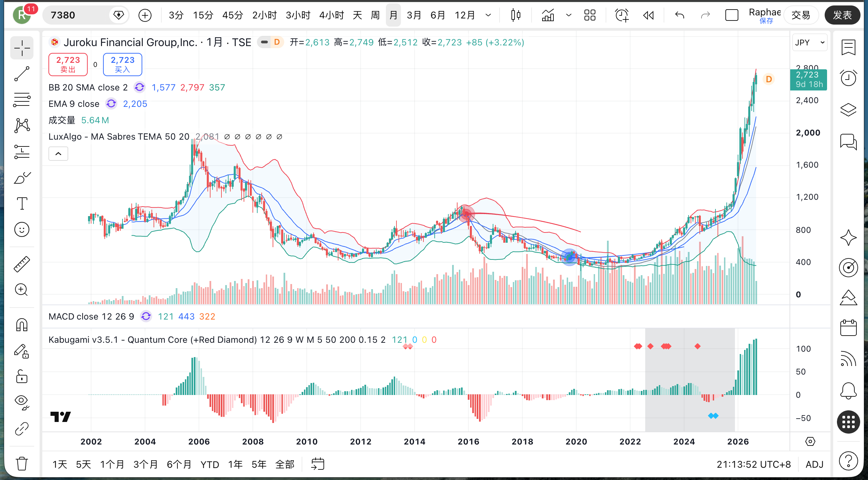Open the layout grid selector
868x480 pixels.
(590, 15)
